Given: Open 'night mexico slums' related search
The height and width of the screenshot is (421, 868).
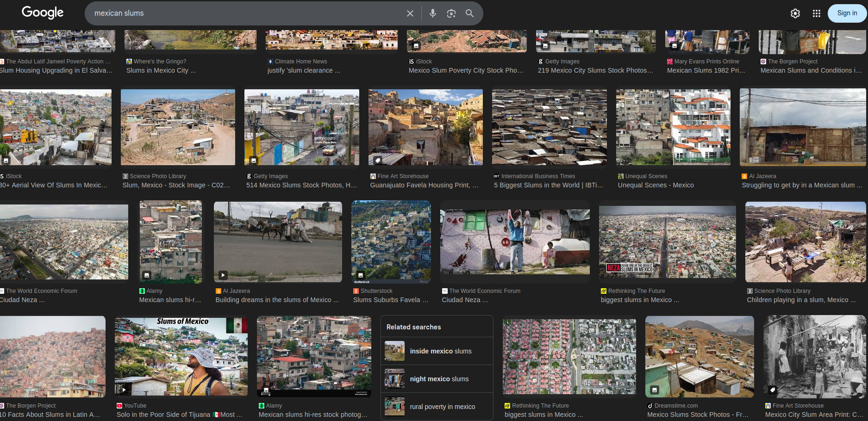Looking at the screenshot, I should (x=437, y=379).
